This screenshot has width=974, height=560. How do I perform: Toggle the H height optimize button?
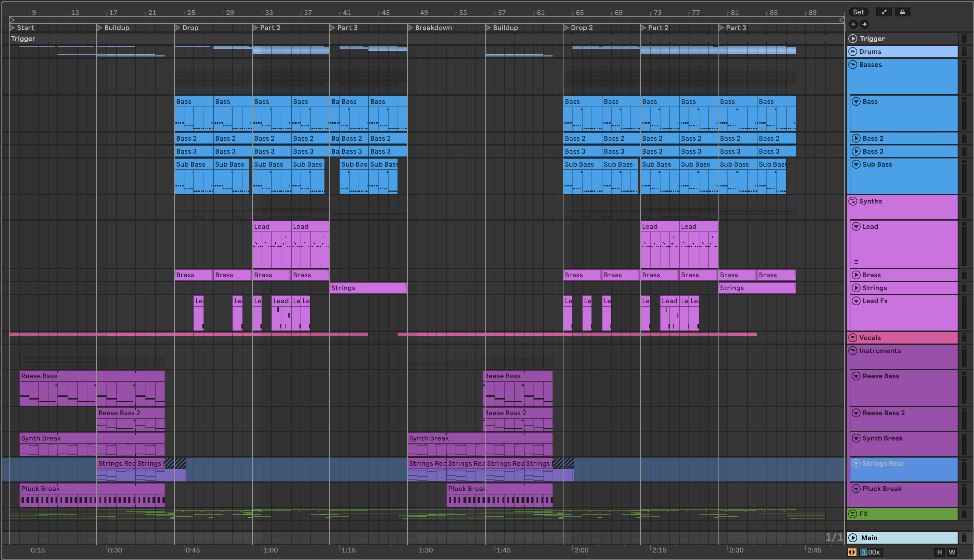pos(940,552)
